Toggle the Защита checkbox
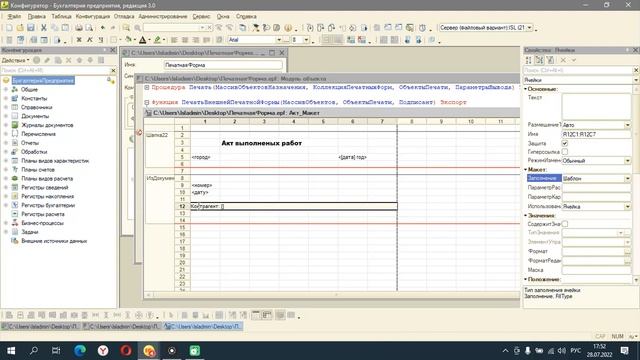Screen dimensions: 640x360 coord(565,143)
